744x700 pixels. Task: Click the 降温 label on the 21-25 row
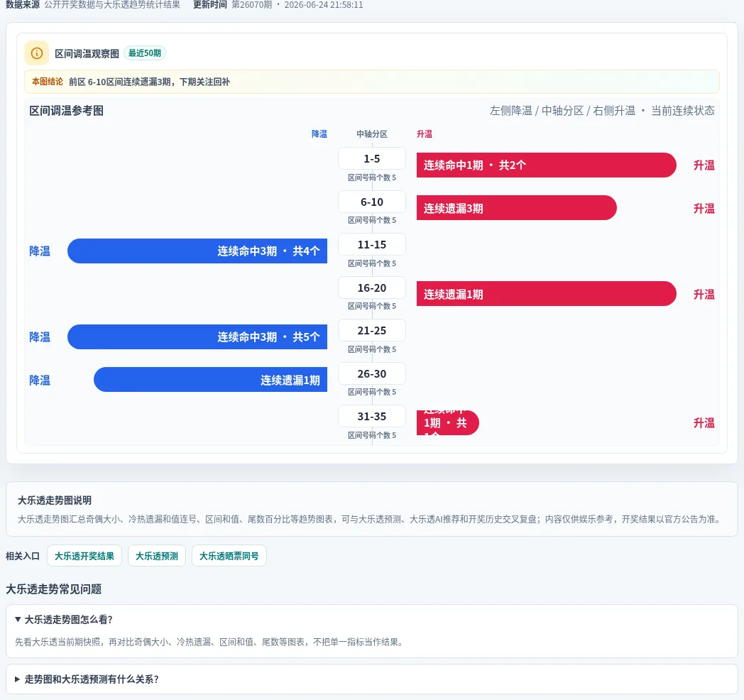(40, 337)
